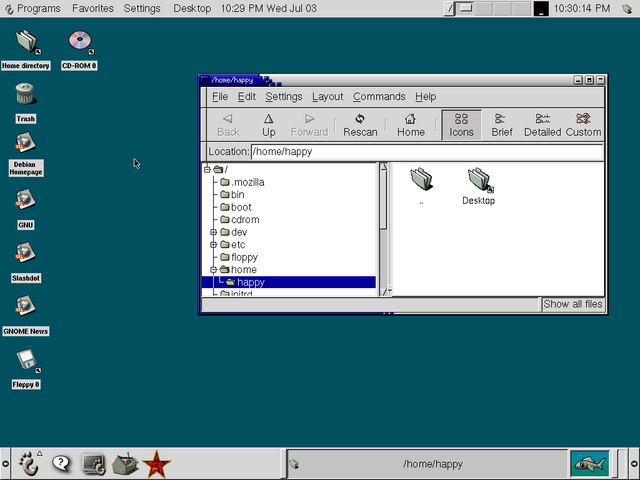Hide panel with right edge arrow
The image size is (640, 480).
[x=635, y=464]
